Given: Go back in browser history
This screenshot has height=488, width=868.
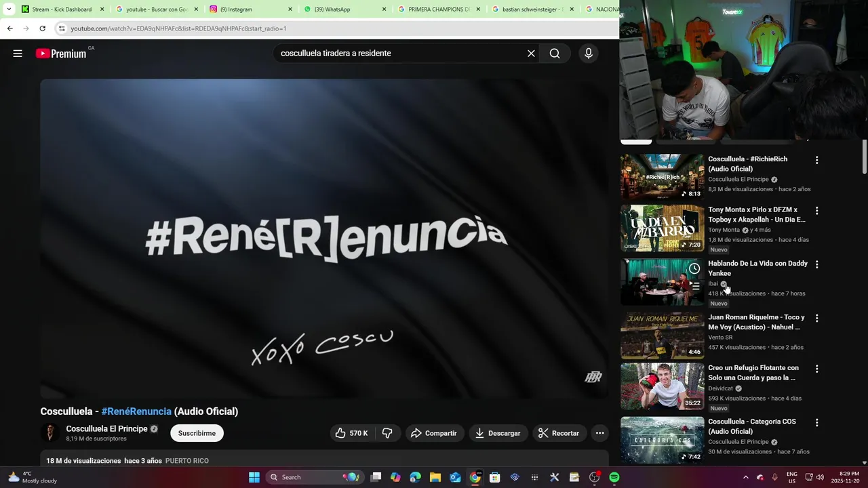Looking at the screenshot, I should 9,28.
